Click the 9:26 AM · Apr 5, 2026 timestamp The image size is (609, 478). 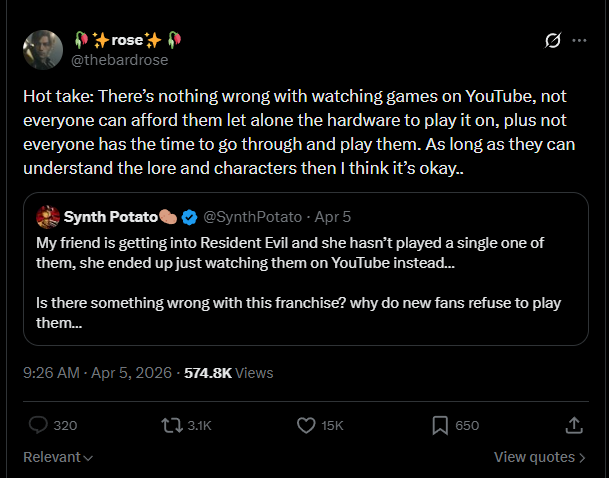[x=96, y=373]
